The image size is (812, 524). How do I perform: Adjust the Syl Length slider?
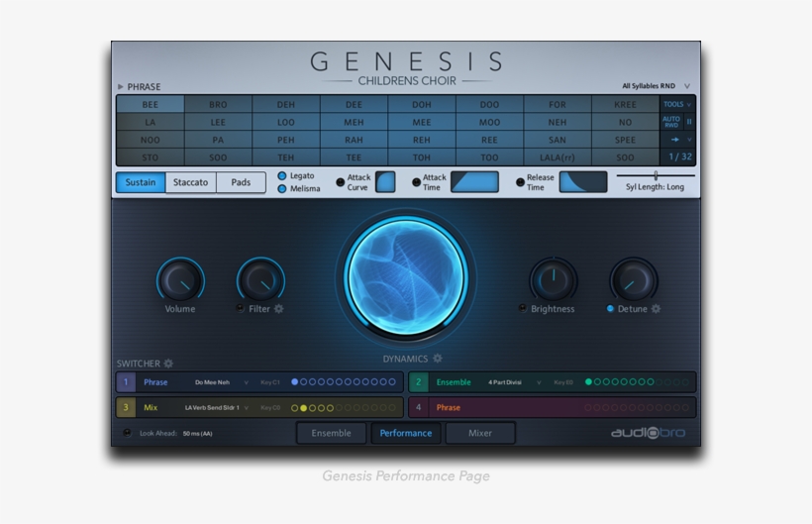coord(656,175)
